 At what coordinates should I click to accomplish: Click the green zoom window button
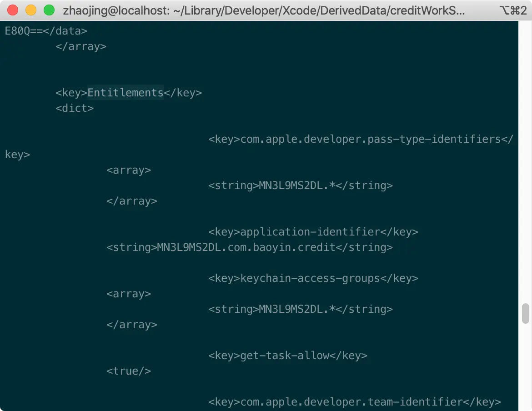(x=49, y=10)
